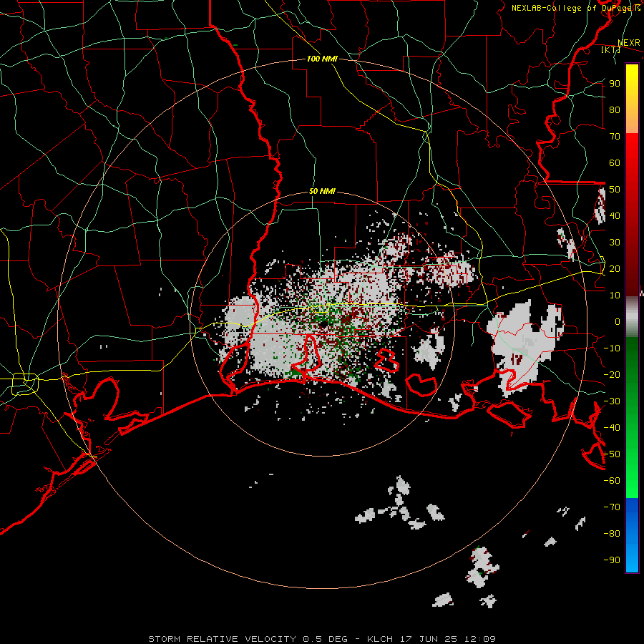This screenshot has width=644, height=644.
Task: Select the 50 value on the velocity scale
Action: tap(615, 190)
